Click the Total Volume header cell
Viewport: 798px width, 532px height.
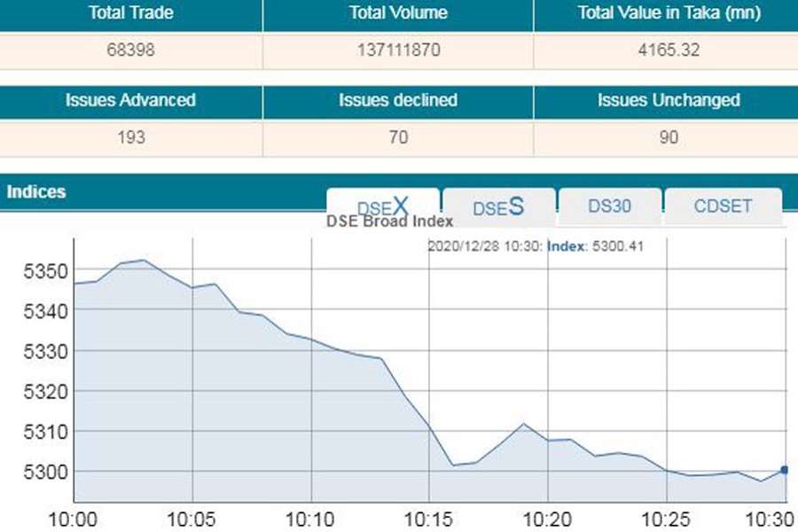pos(398,13)
